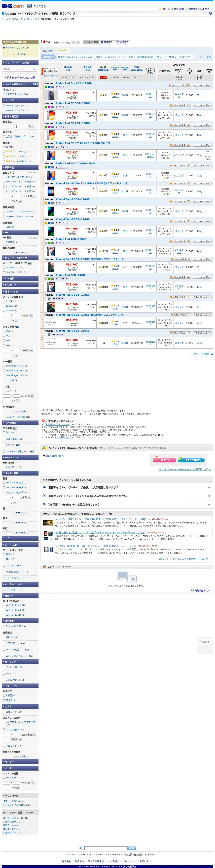Clear all conditions with the × icon

[x=24, y=42]
